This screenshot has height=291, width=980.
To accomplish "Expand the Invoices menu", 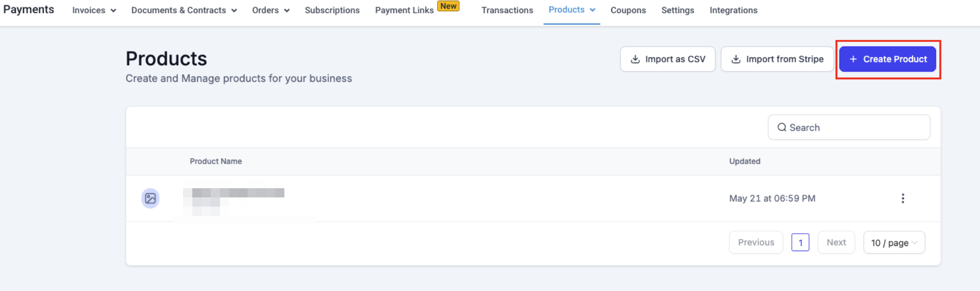I will 94,10.
